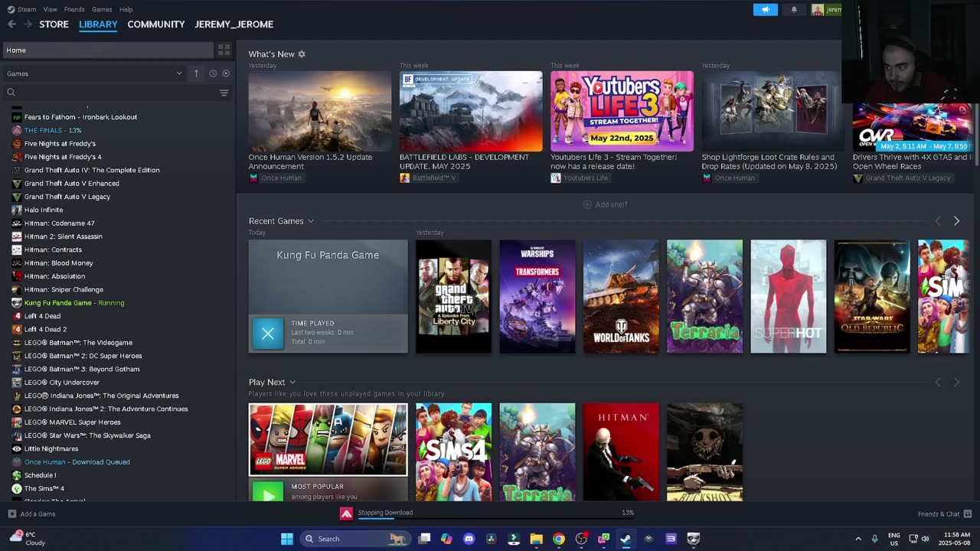
Task: Open the Games menu
Action: (102, 9)
